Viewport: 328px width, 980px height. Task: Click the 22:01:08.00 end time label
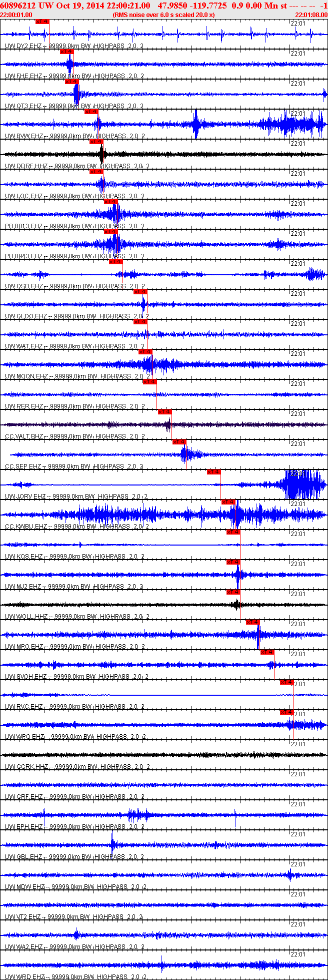click(x=311, y=15)
